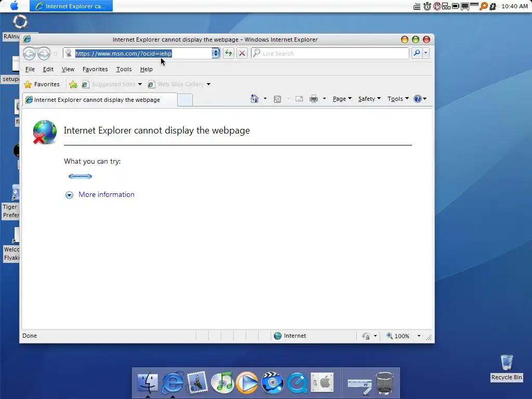Click Add to Favorites Bar icon
Image resolution: width=532 pixels, height=399 pixels.
[x=73, y=84]
